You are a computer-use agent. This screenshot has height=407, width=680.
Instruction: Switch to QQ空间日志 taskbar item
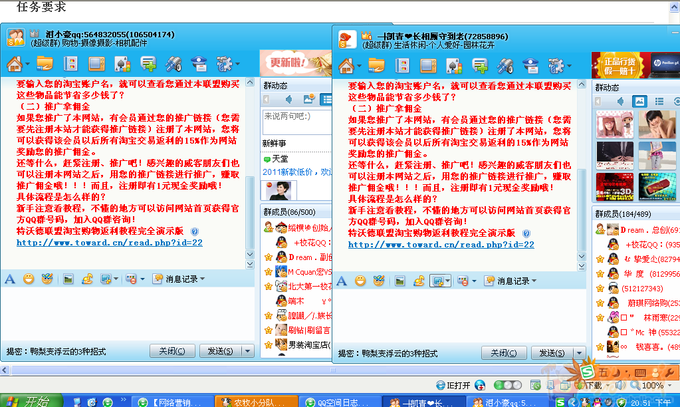[x=340, y=402]
